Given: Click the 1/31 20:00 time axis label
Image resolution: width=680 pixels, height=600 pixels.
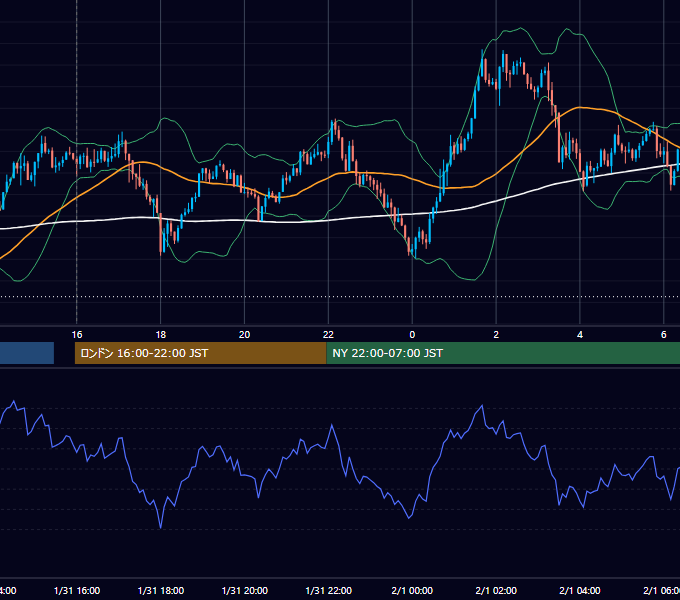Looking at the screenshot, I should tap(245, 591).
